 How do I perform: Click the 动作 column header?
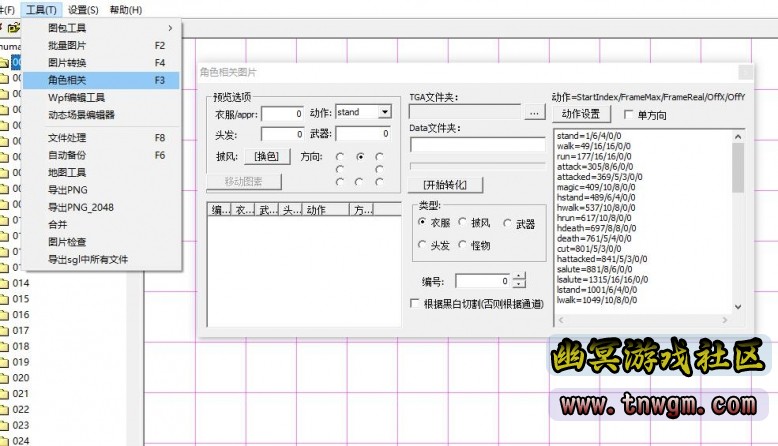pyautogui.click(x=326, y=210)
